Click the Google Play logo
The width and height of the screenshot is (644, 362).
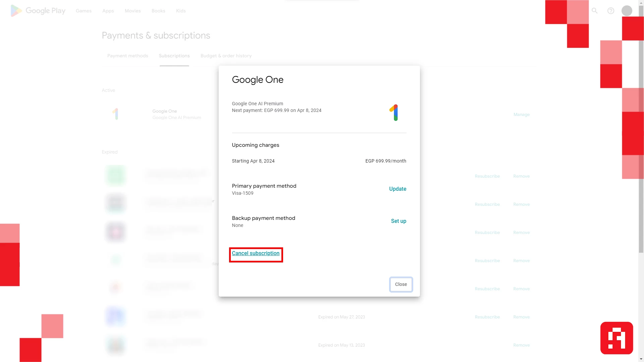(38, 11)
